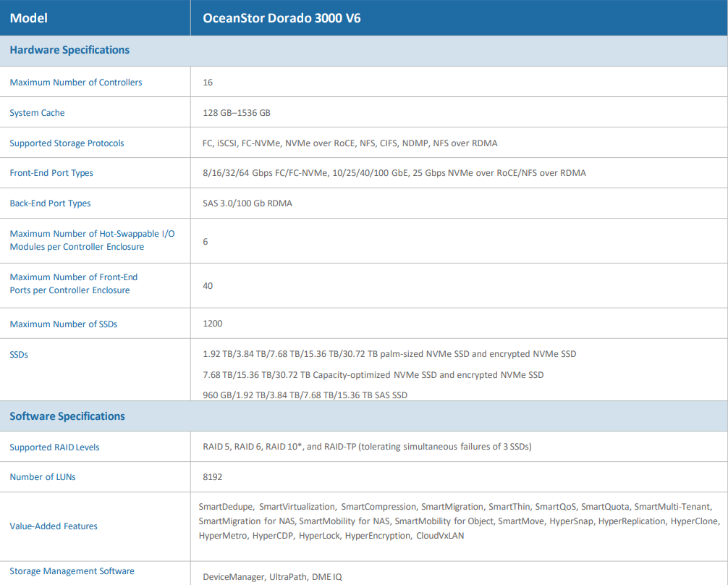The width and height of the screenshot is (728, 585).
Task: Select the value "DeviceManager, UltraPath, DME IQ"
Action: click(273, 576)
